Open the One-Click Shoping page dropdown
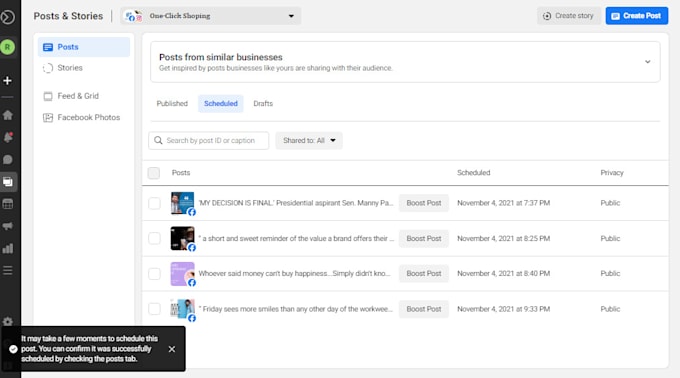This screenshot has height=378, width=680. pyautogui.click(x=210, y=16)
